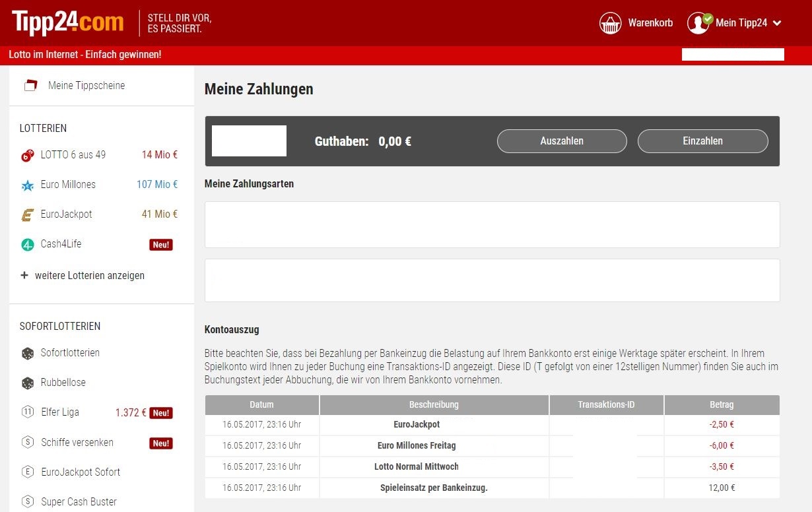Click the Tipp24.com logo
The width and height of the screenshot is (812, 512).
[68, 22]
